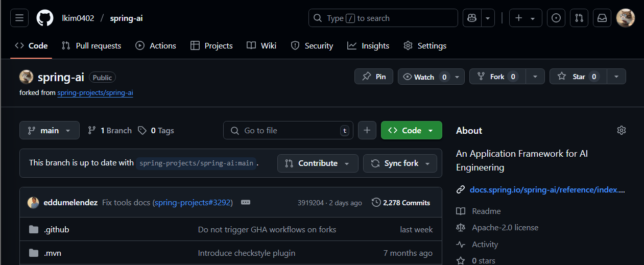
Task: Star the spring-ai repository
Action: 578,77
